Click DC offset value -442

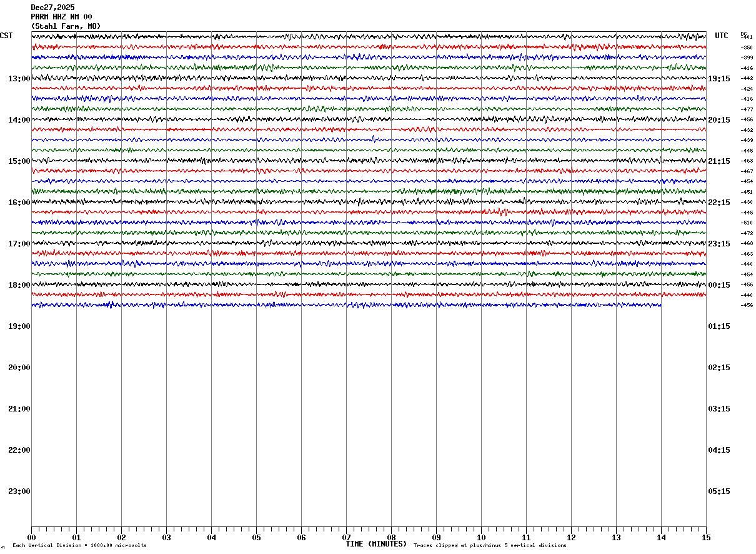point(747,78)
